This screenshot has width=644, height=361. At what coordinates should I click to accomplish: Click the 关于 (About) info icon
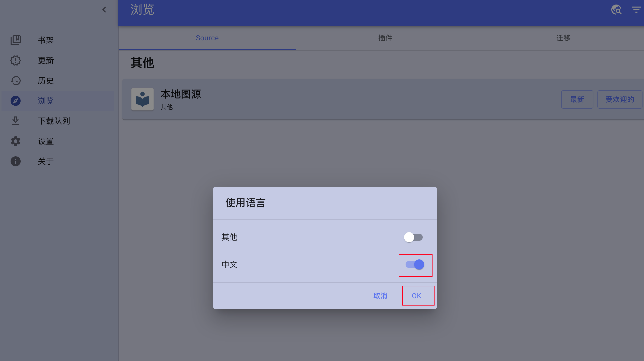[x=15, y=161]
